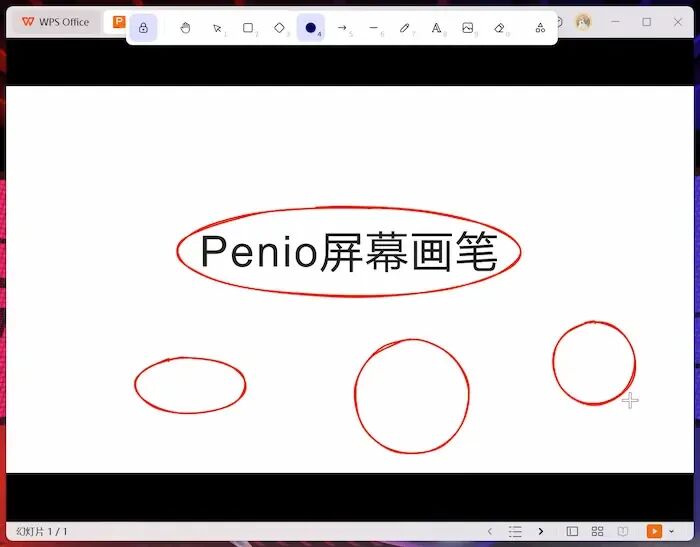Switch to the WPS Office home tab
700x547 pixels.
56,22
